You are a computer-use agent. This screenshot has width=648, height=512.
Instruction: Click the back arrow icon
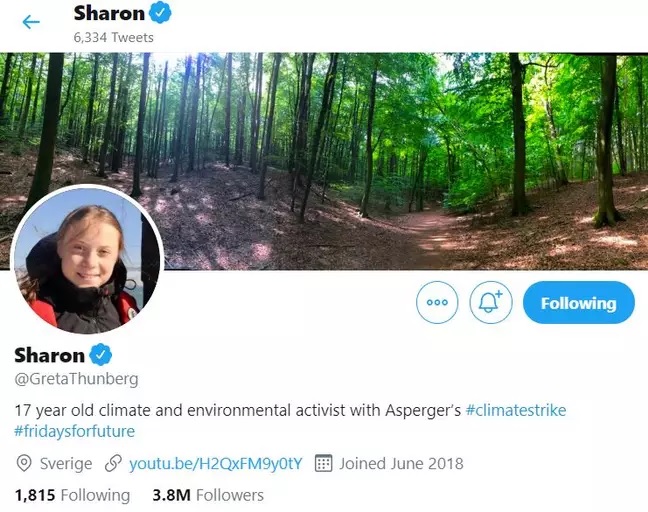(31, 22)
